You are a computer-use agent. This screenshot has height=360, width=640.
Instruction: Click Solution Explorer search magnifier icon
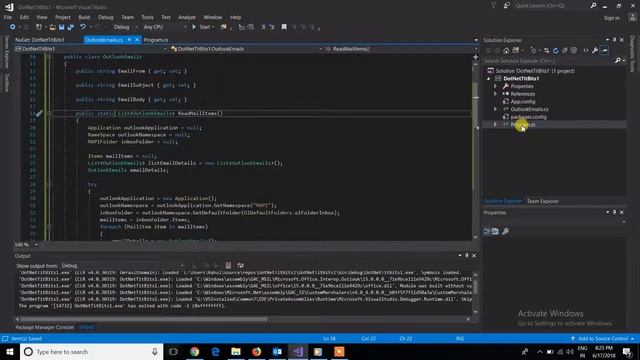[618, 61]
